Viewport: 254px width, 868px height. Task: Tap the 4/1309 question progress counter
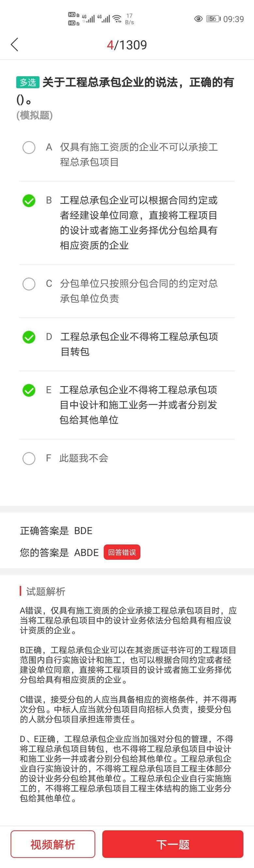coord(127,45)
